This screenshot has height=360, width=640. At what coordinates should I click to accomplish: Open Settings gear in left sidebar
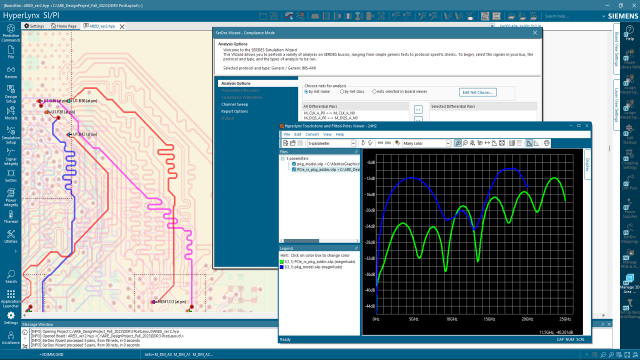coord(11,318)
